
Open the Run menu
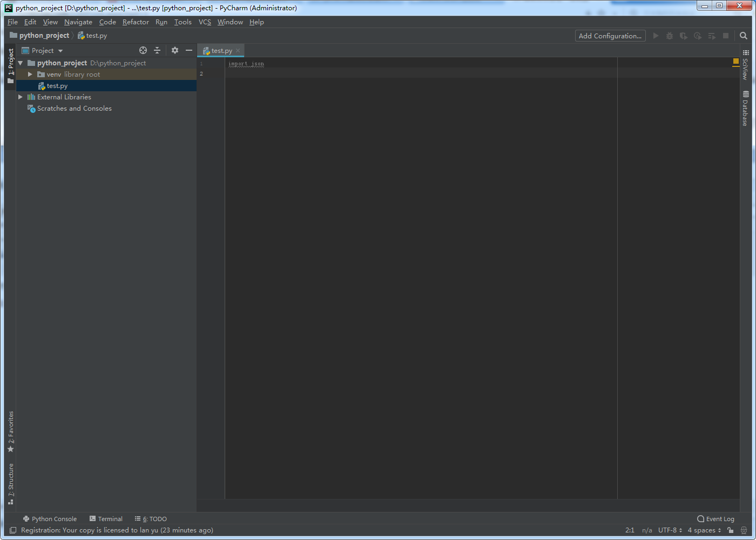click(x=161, y=22)
